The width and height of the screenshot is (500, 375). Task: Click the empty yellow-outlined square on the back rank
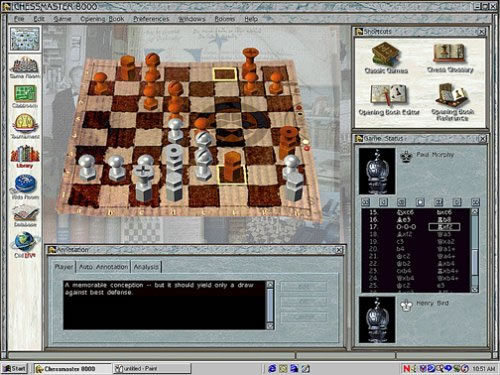click(x=225, y=74)
